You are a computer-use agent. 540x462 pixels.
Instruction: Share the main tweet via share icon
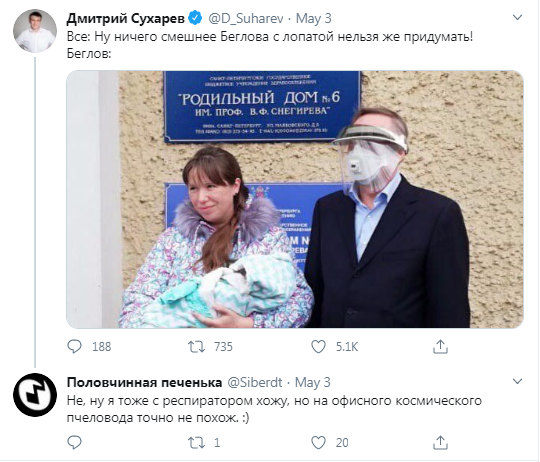coord(440,346)
